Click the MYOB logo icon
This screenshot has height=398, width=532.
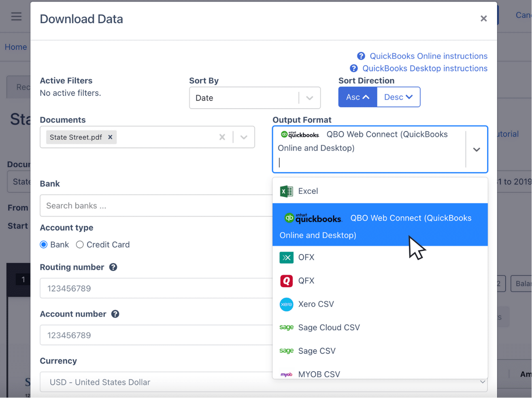(x=287, y=374)
